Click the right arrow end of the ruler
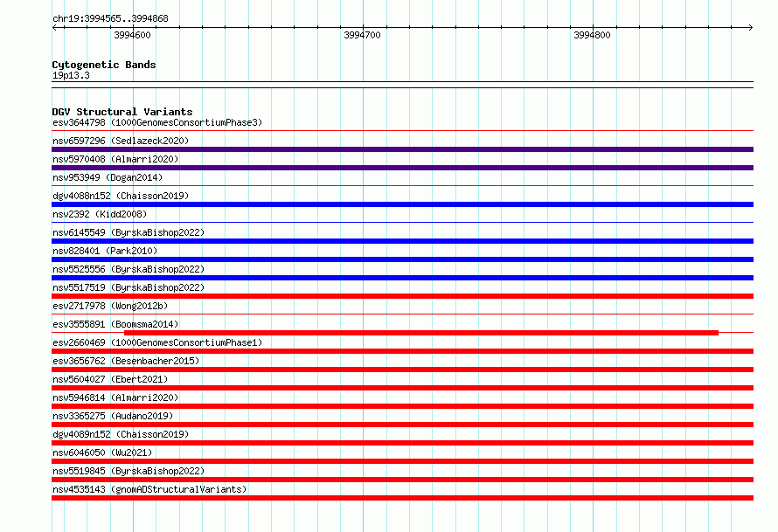The width and height of the screenshot is (778, 532). [x=751, y=28]
